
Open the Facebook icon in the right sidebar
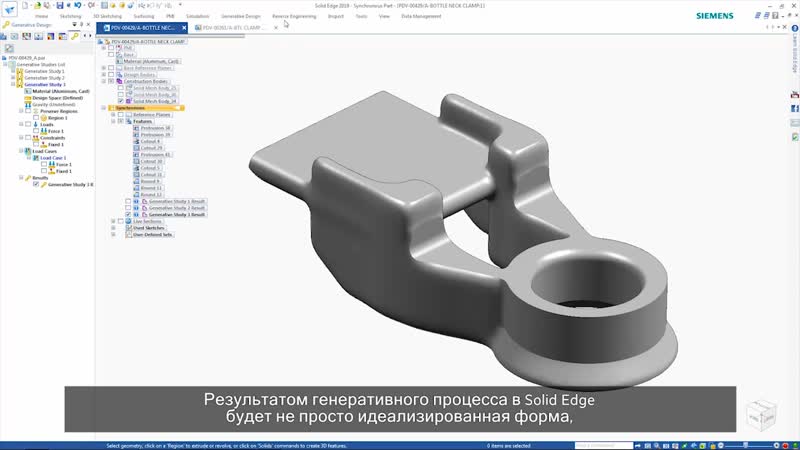point(795,109)
